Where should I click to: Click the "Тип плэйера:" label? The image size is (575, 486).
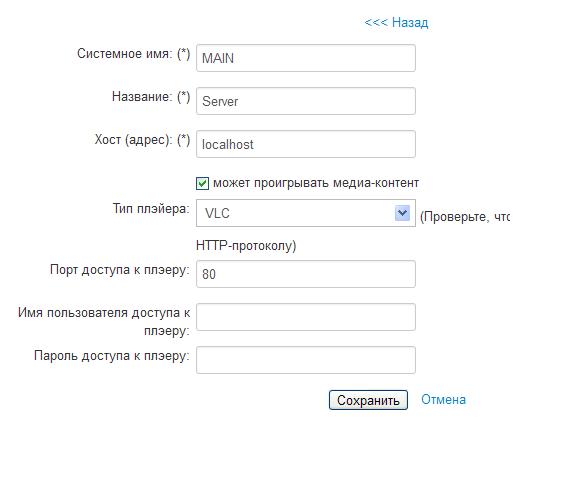[x=151, y=208]
